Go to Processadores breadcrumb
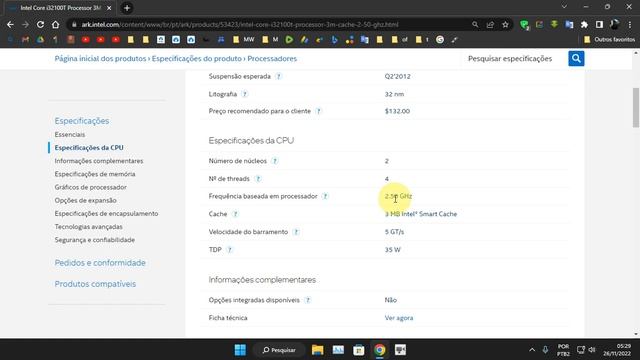 point(272,58)
